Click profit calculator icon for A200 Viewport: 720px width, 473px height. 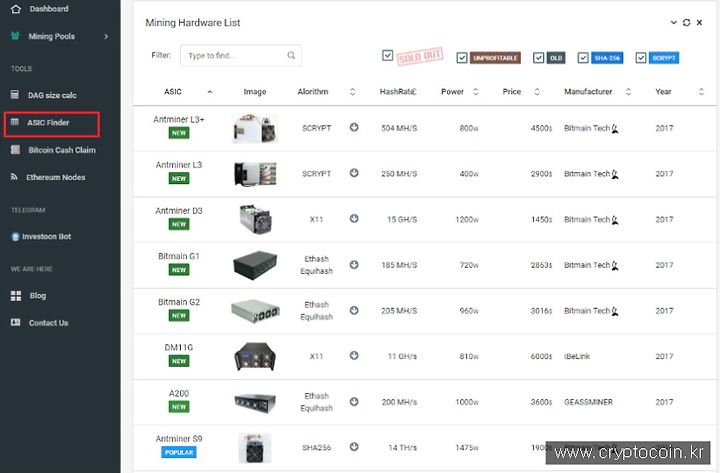click(x=354, y=402)
